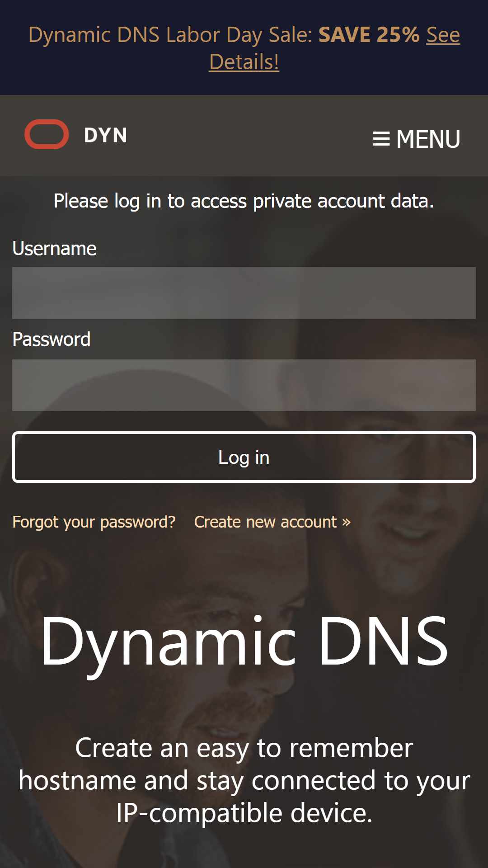488x868 pixels.
Task: Focus the Username input field
Action: (x=244, y=293)
